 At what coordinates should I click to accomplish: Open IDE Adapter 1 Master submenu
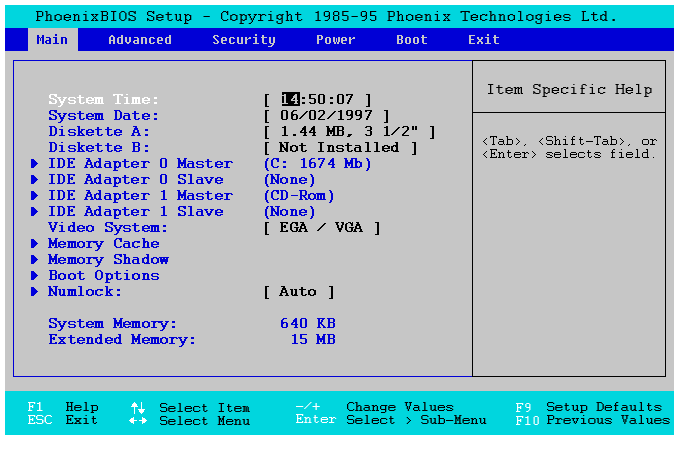click(140, 196)
